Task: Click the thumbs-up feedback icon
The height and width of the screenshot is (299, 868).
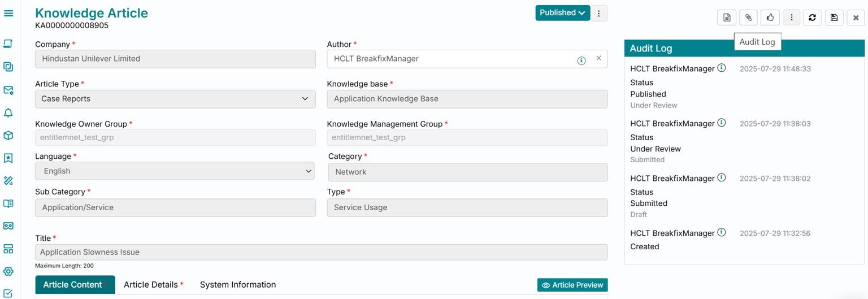Action: tap(770, 18)
